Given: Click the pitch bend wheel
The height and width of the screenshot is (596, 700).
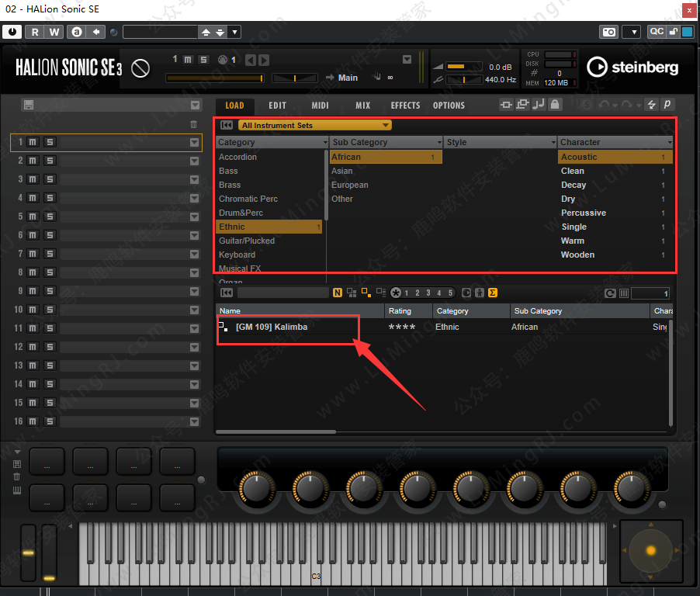Looking at the screenshot, I should [28, 553].
